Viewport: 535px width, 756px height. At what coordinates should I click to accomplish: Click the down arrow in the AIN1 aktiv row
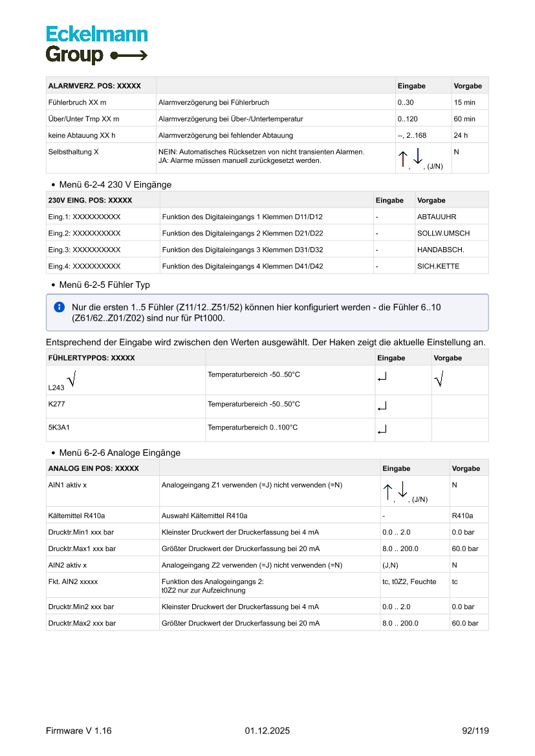click(x=402, y=488)
